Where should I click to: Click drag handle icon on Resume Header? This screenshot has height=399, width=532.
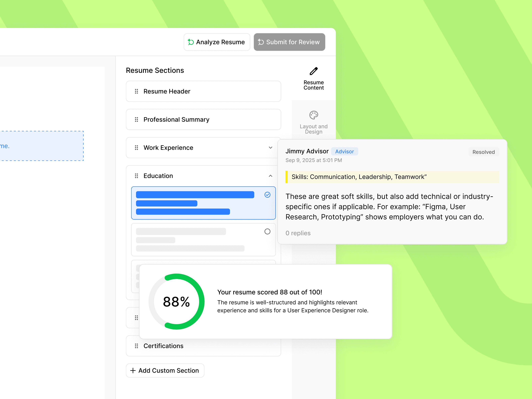136,91
